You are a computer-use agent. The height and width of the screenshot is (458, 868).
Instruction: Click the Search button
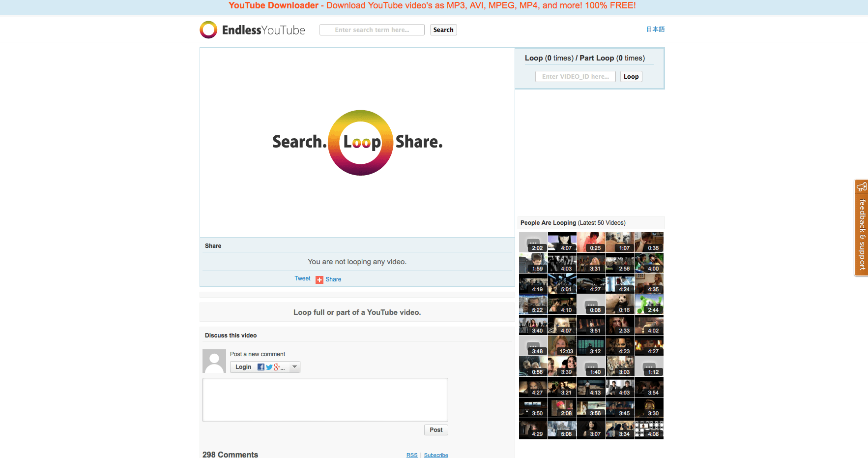[443, 30]
